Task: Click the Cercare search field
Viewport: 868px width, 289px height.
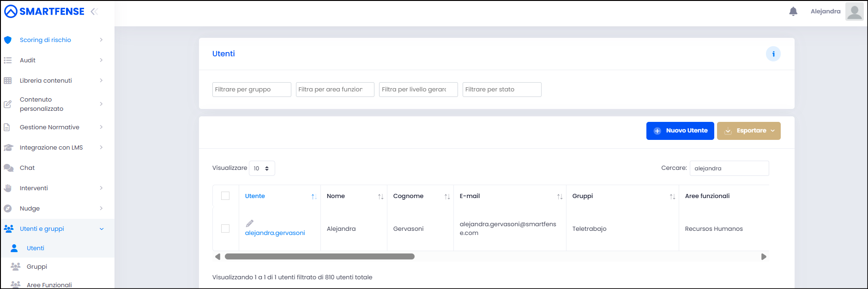Action: 729,169
